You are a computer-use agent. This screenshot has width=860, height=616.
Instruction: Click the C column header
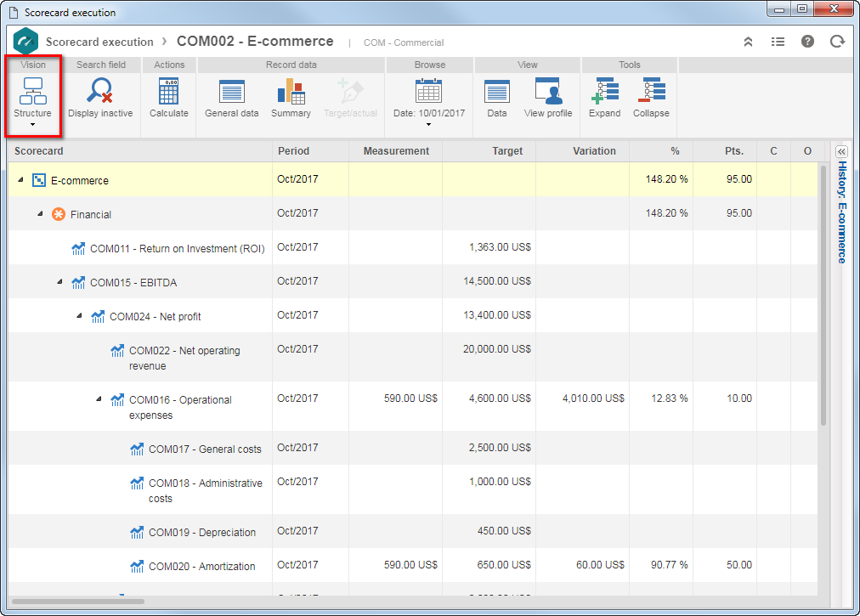[773, 151]
